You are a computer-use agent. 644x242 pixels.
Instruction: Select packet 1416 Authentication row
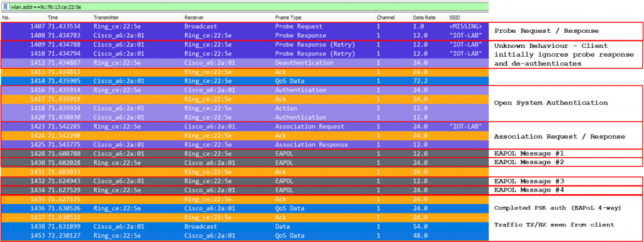(x=245, y=90)
